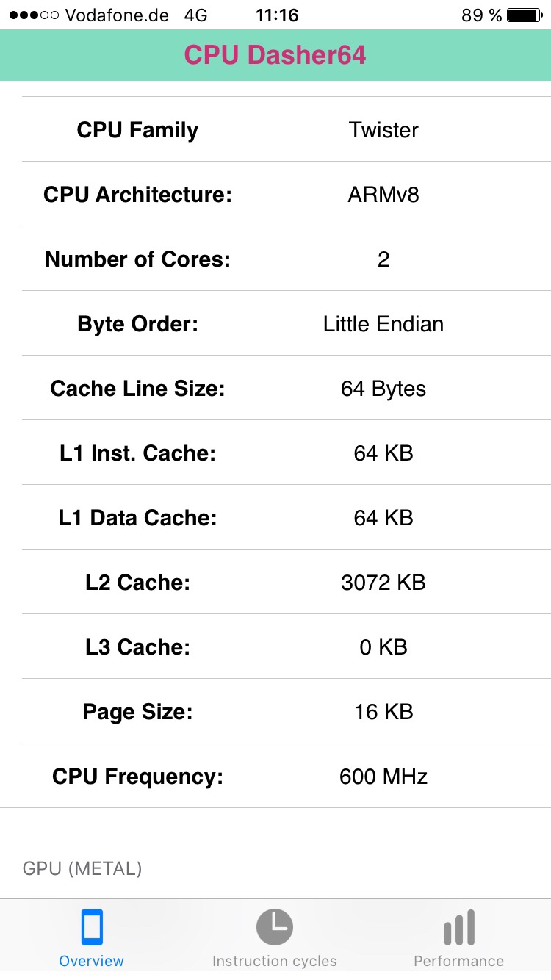The height and width of the screenshot is (980, 551).
Task: Tap the Performance bar chart icon
Action: click(x=458, y=927)
